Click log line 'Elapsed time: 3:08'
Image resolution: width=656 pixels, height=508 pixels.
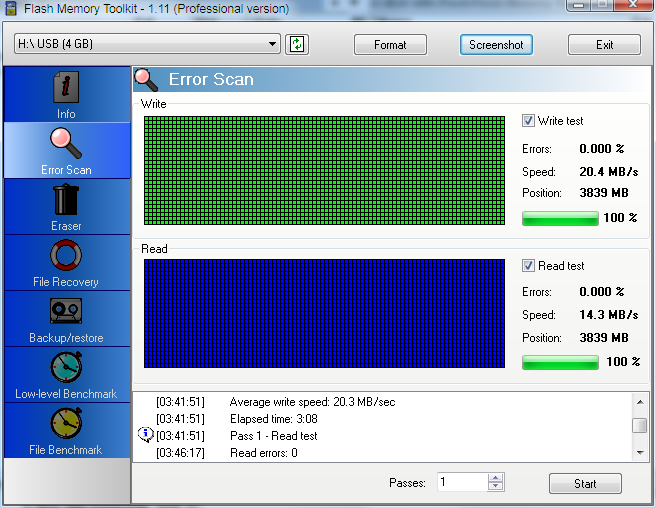click(x=274, y=419)
